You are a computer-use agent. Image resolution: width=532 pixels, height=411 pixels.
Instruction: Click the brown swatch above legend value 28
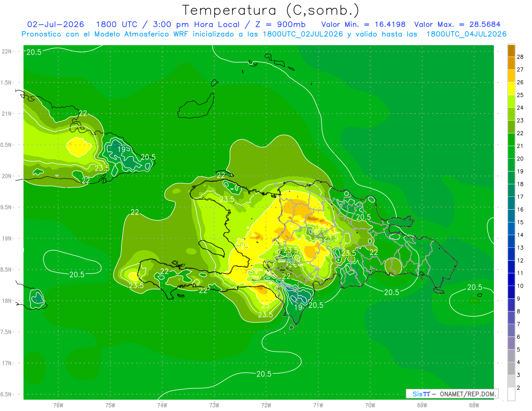click(511, 51)
